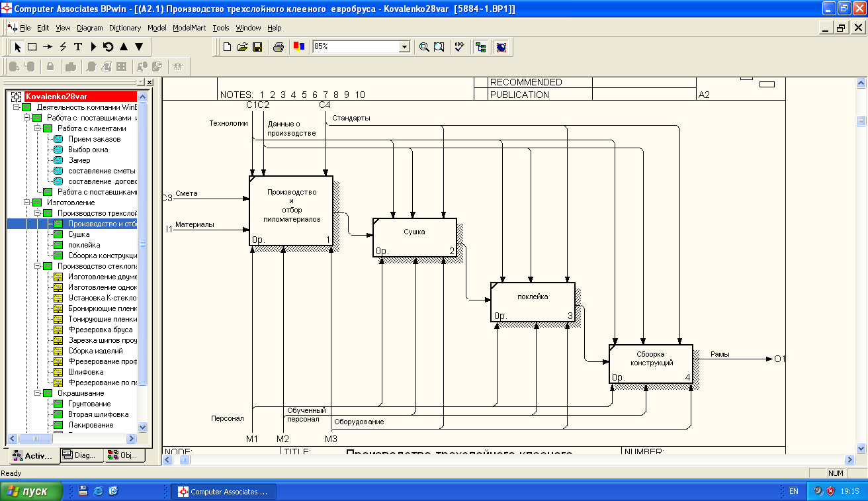The width and height of the screenshot is (868, 501).
Task: Toggle the Model Explorer tree icon
Action: 480,47
